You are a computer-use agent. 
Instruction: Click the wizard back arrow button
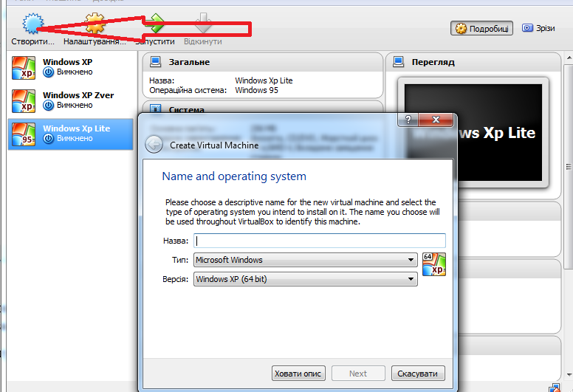(154, 145)
